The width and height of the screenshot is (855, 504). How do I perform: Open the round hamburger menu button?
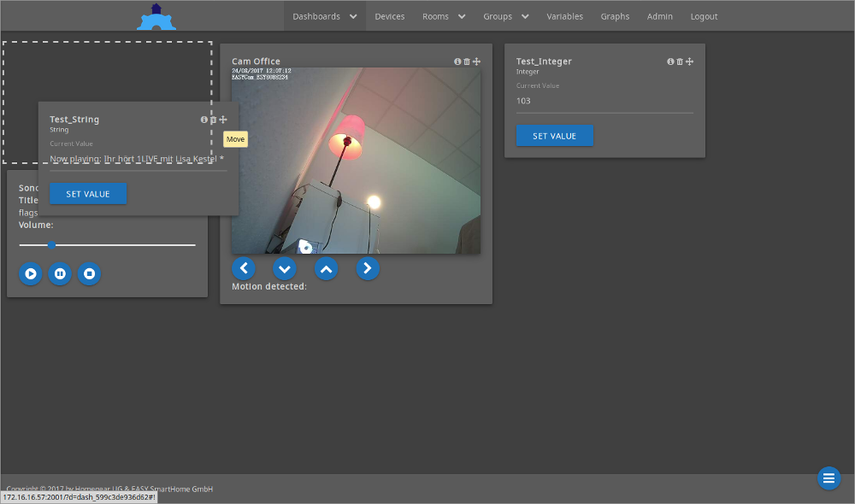(828, 478)
